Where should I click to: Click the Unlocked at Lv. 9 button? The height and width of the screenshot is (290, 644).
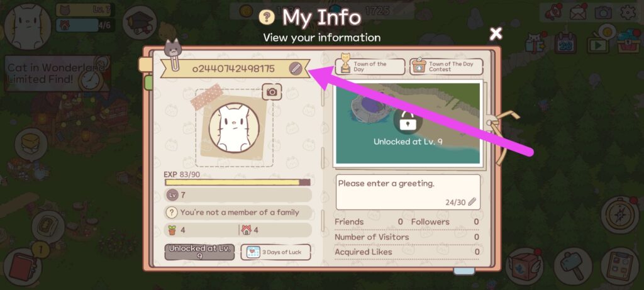(x=199, y=252)
